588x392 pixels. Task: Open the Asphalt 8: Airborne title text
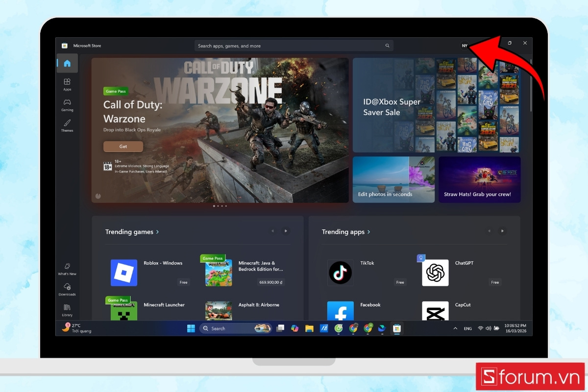[x=259, y=305]
